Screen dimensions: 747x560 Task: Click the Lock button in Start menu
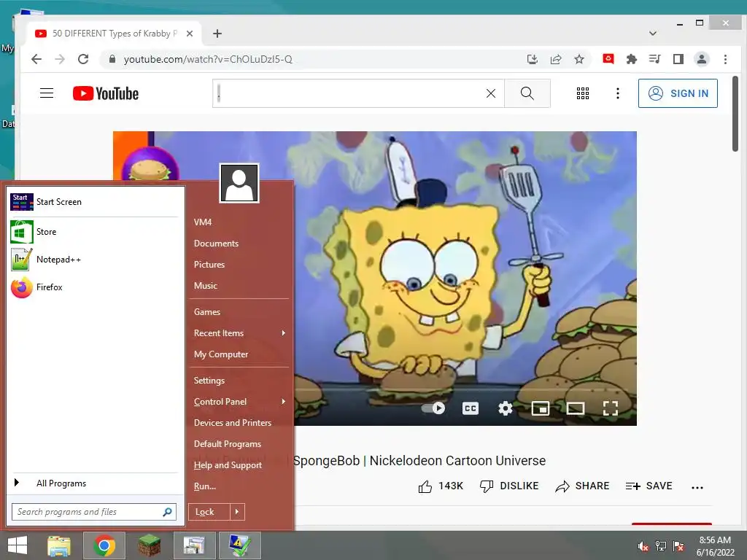pyautogui.click(x=209, y=512)
